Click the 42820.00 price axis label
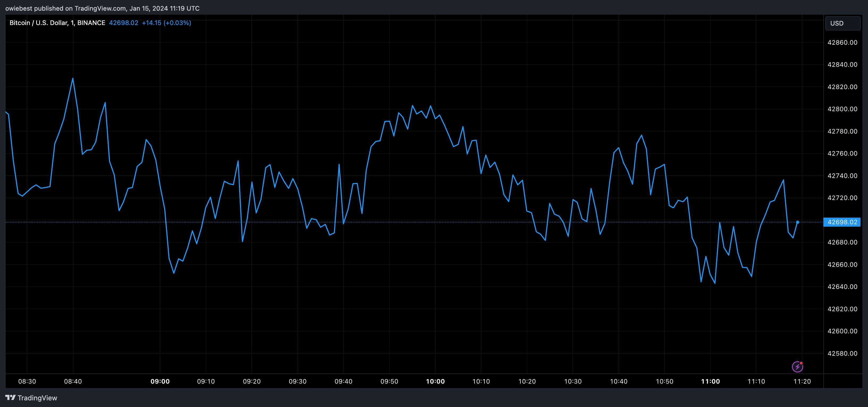868x407 pixels. (x=842, y=87)
